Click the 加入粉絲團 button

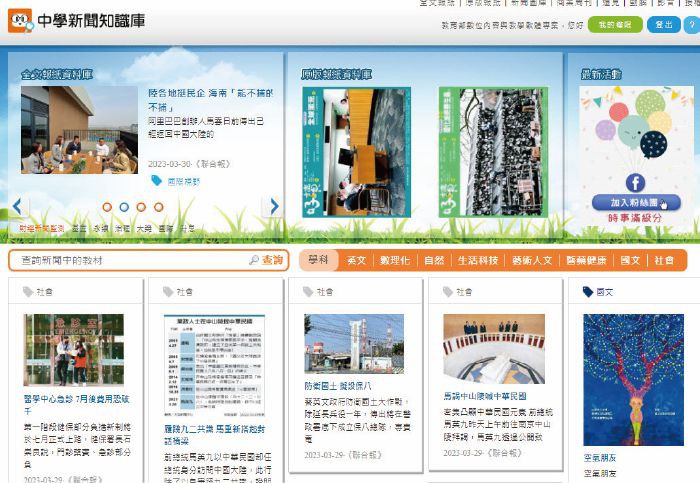click(636, 202)
